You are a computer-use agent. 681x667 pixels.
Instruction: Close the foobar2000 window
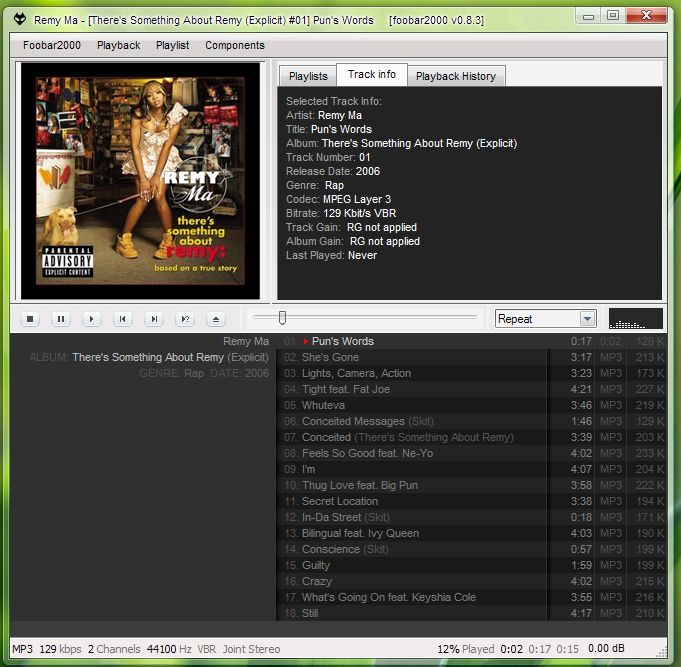click(646, 16)
